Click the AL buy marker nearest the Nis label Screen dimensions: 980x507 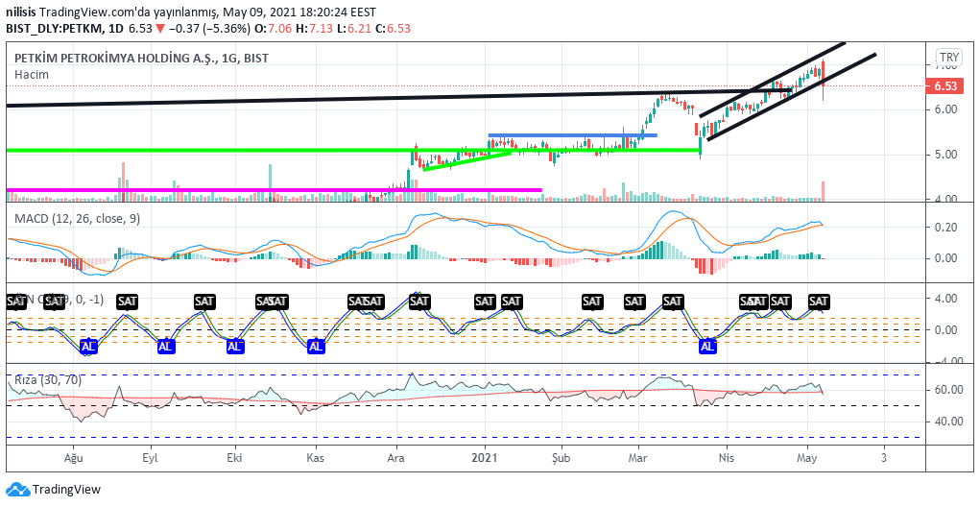(x=707, y=346)
